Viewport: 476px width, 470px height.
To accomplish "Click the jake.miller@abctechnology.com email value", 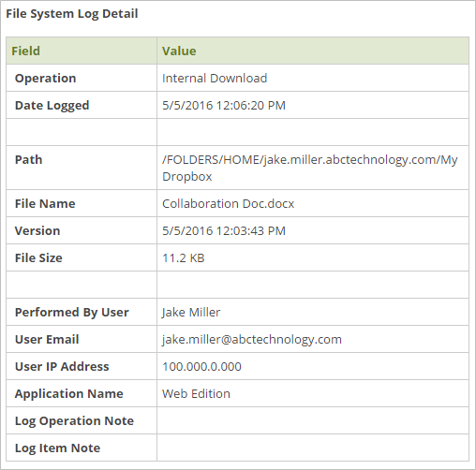I will coord(252,339).
